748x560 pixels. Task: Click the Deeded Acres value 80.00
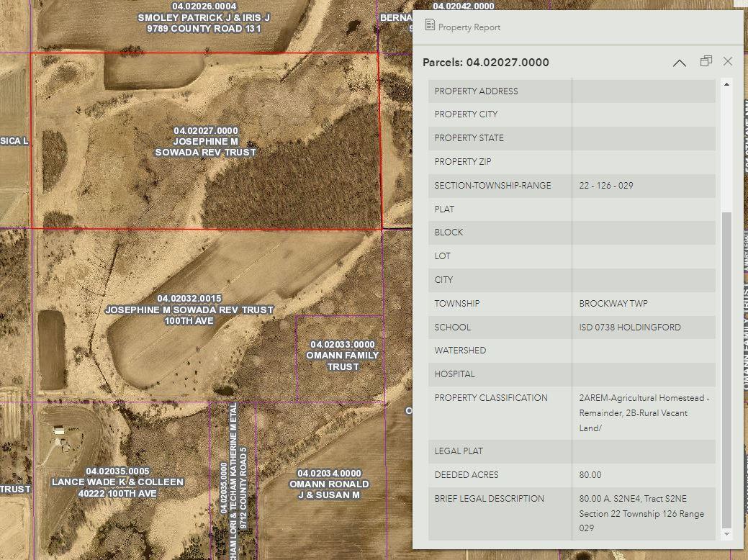[590, 475]
